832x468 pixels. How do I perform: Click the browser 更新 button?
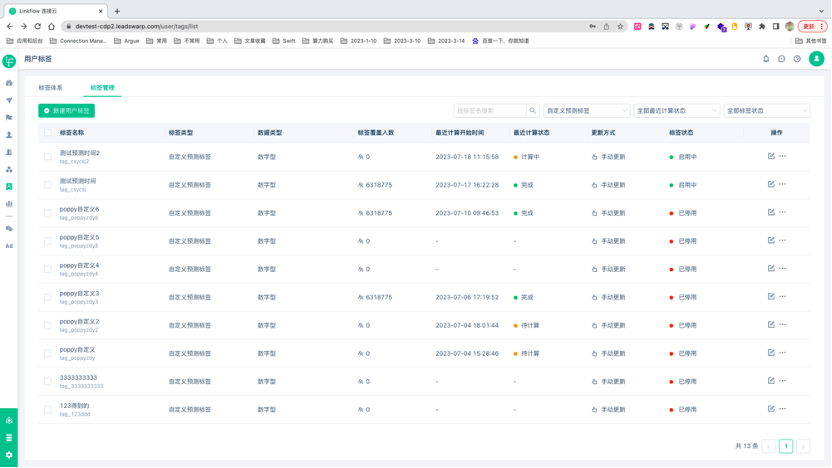pos(812,26)
